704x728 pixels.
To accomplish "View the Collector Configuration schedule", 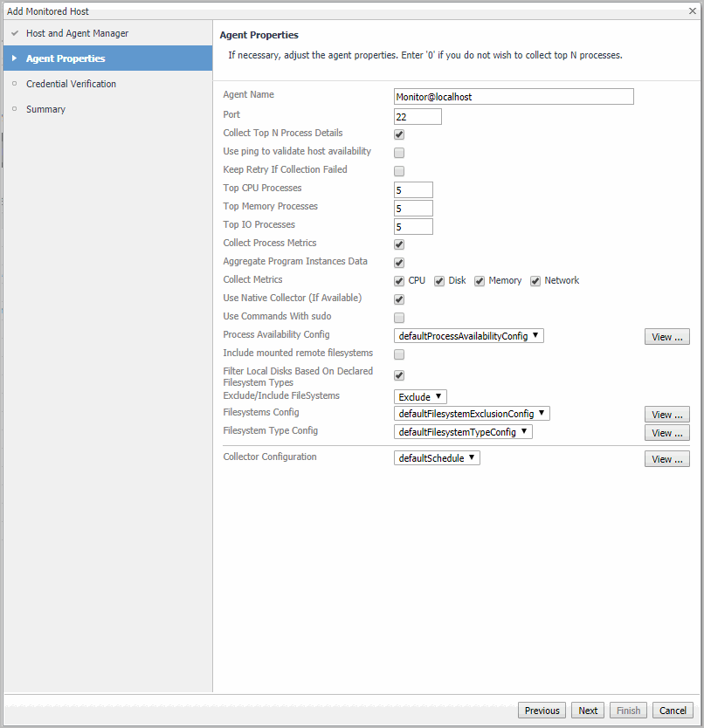I will [666, 459].
